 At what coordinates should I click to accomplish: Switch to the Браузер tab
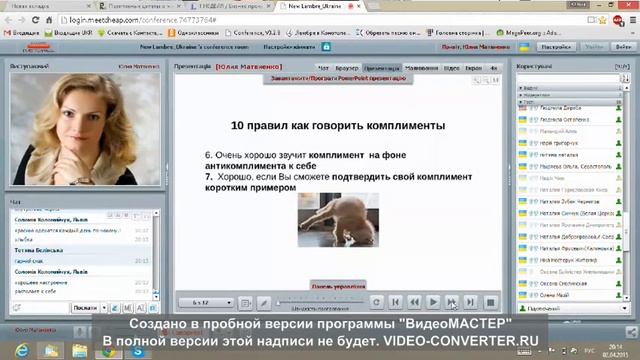click(x=347, y=68)
